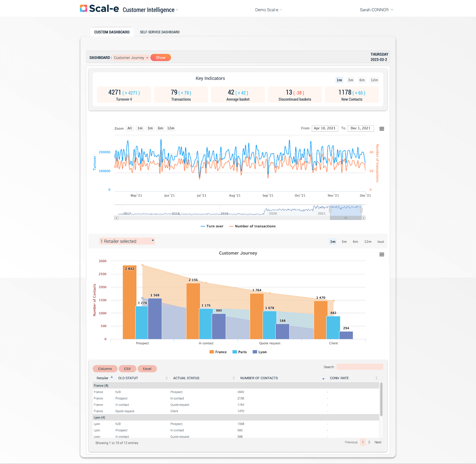Click the table vertical scrollbar

381,399
